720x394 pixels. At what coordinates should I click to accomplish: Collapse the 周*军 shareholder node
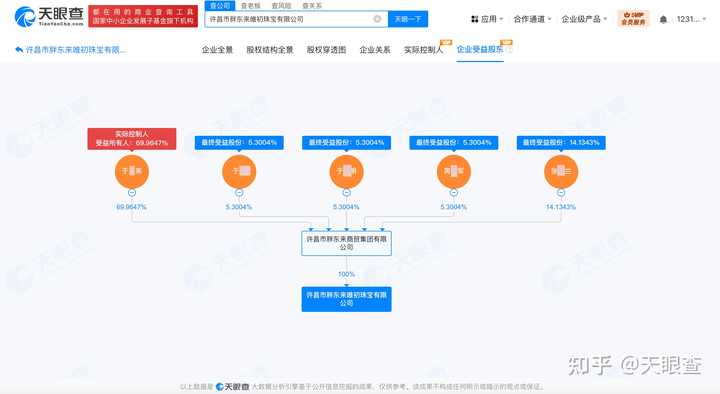pos(454,193)
